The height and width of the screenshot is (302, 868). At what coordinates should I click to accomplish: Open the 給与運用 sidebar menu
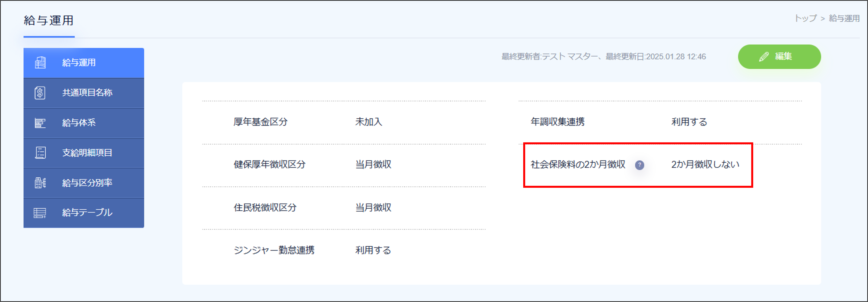[x=83, y=63]
